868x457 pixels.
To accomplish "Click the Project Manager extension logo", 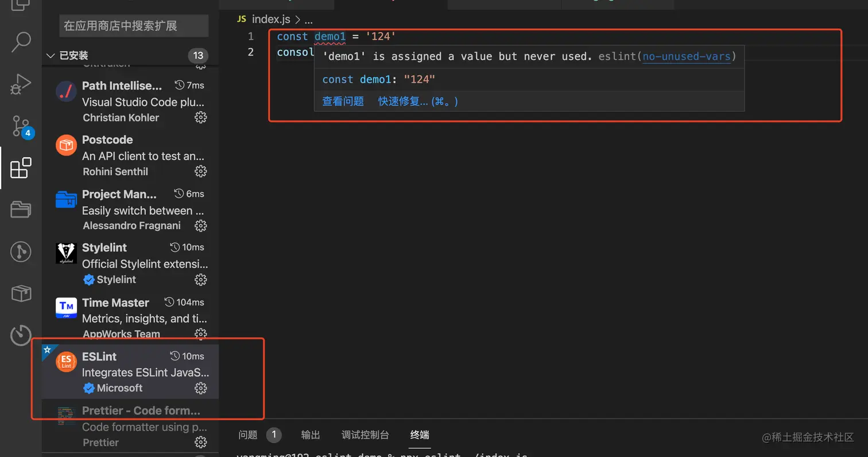I will point(66,199).
